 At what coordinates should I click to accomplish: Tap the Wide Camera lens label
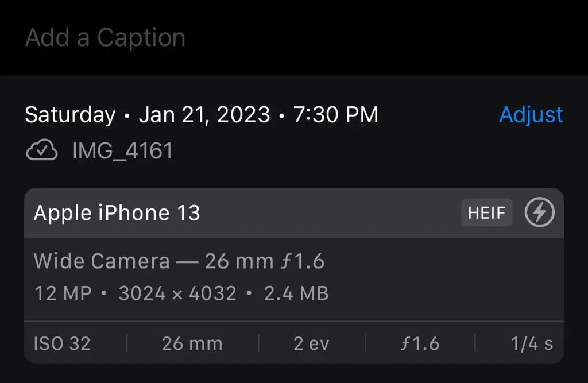coord(102,261)
